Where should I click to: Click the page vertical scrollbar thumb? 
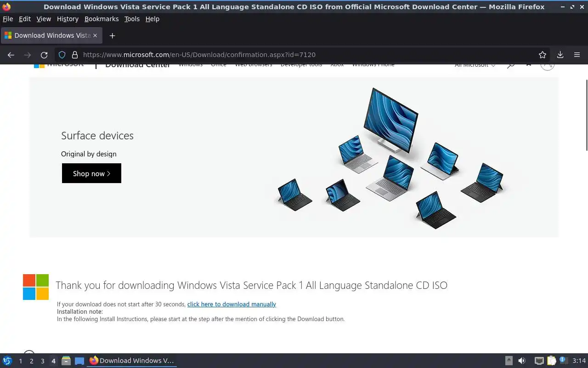[586, 115]
